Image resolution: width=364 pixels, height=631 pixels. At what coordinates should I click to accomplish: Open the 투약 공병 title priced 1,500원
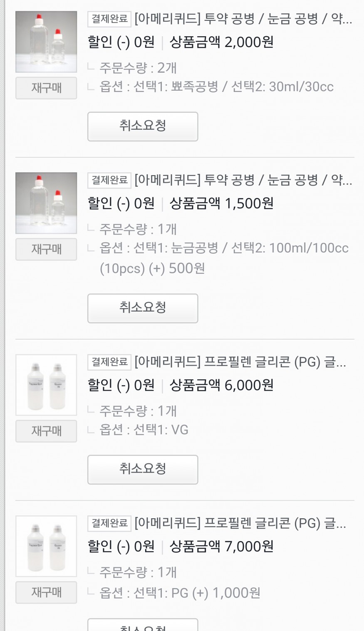(243, 180)
